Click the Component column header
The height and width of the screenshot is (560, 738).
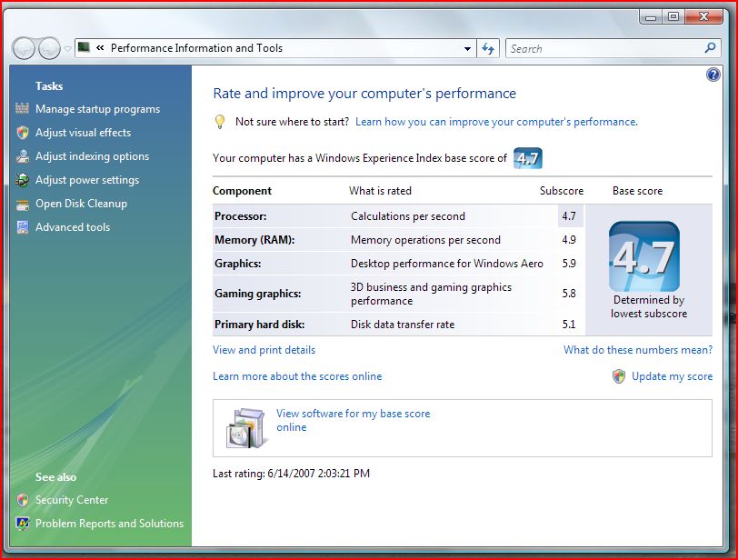coord(242,191)
